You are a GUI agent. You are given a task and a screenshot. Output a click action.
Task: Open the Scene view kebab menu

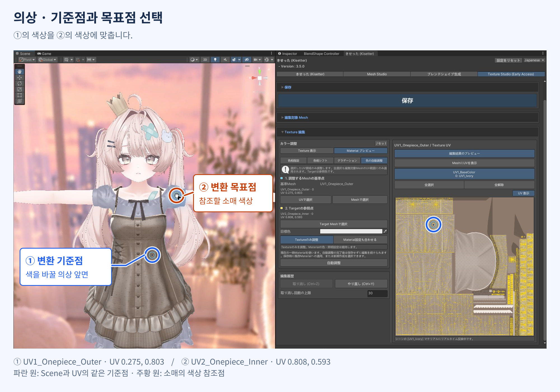coord(271,53)
